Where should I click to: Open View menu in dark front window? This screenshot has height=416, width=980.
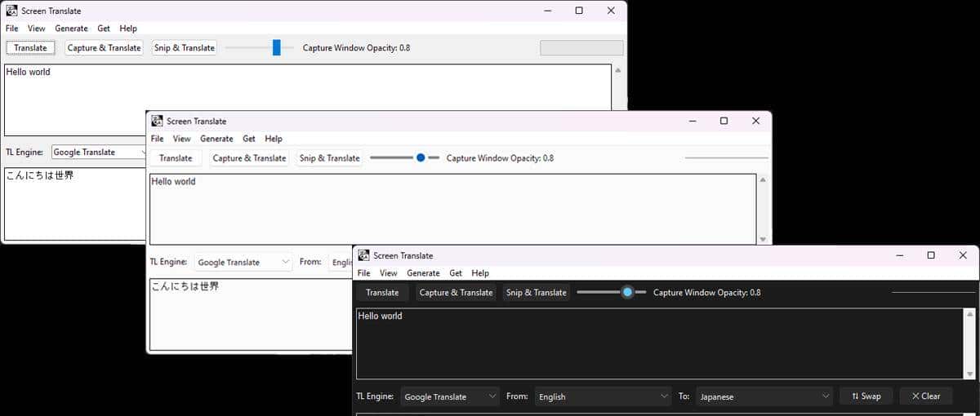pyautogui.click(x=389, y=273)
